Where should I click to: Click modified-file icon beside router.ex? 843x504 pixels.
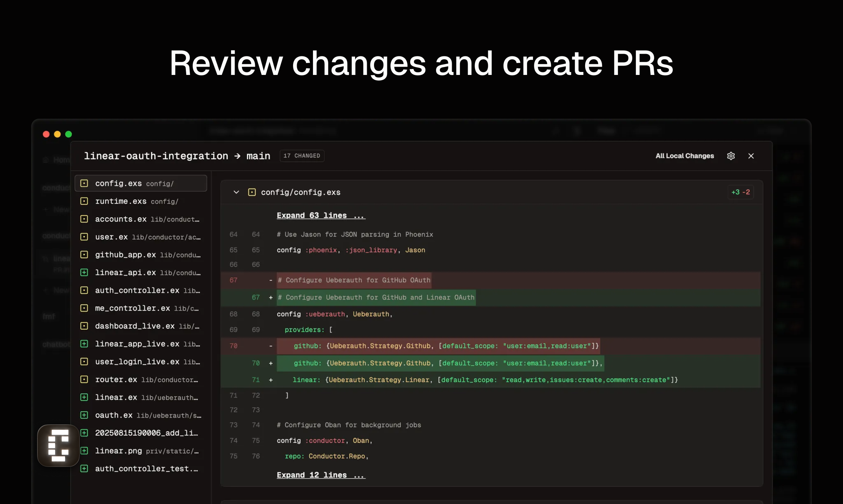point(84,379)
